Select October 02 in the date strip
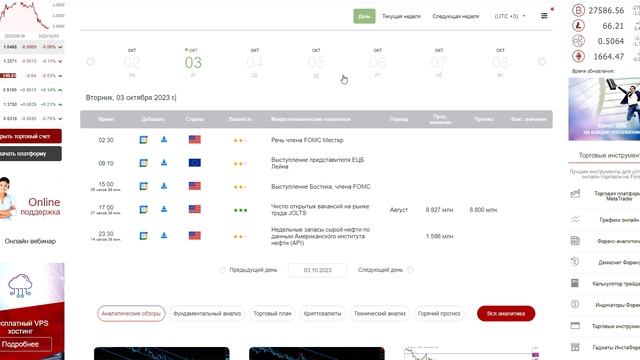The width and height of the screenshot is (640, 360). (131, 62)
